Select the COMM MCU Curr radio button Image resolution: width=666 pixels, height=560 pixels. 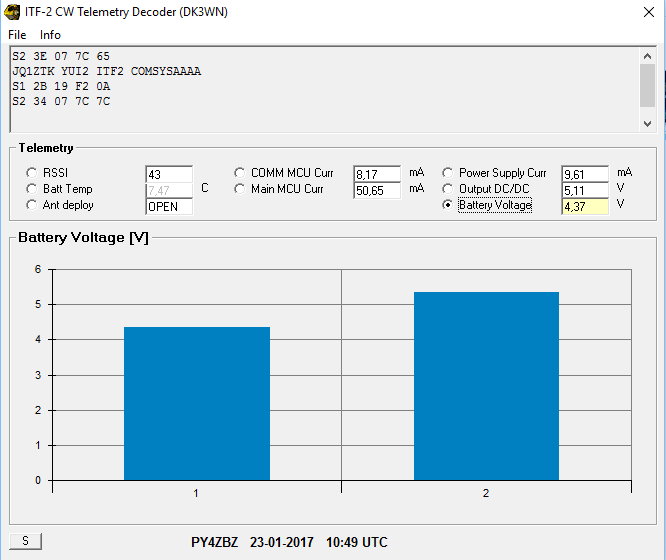pos(240,173)
